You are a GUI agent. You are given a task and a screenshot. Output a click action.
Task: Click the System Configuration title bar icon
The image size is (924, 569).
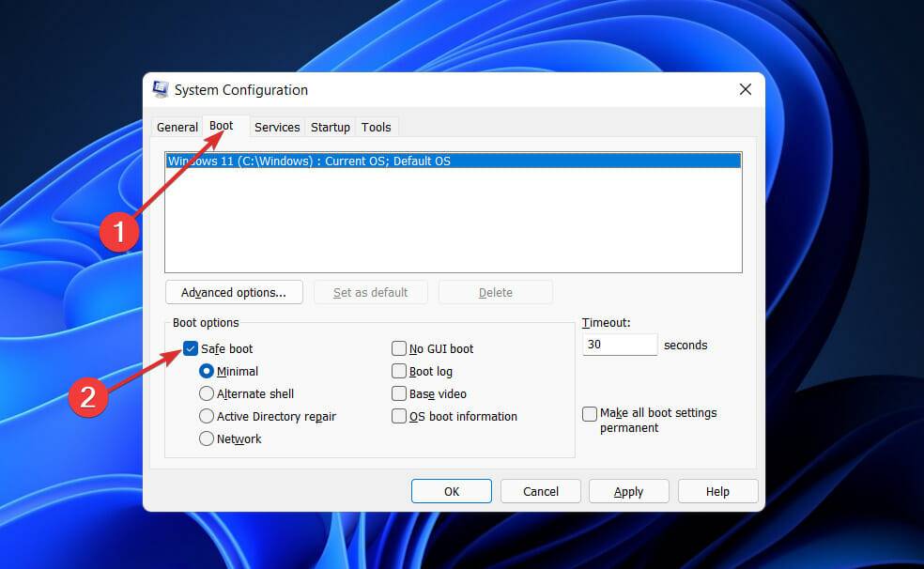point(161,90)
